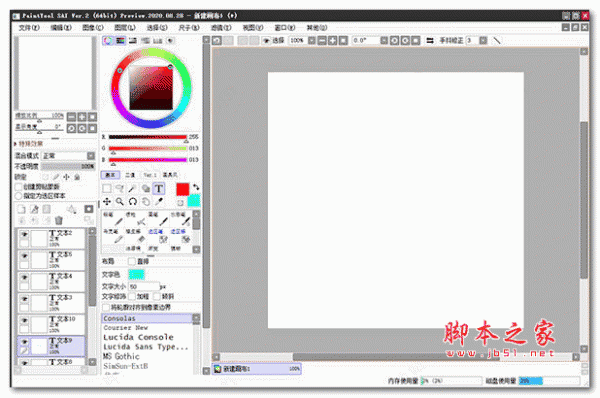600x398 pixels.
Task: Select the Text tool
Action: 159,189
